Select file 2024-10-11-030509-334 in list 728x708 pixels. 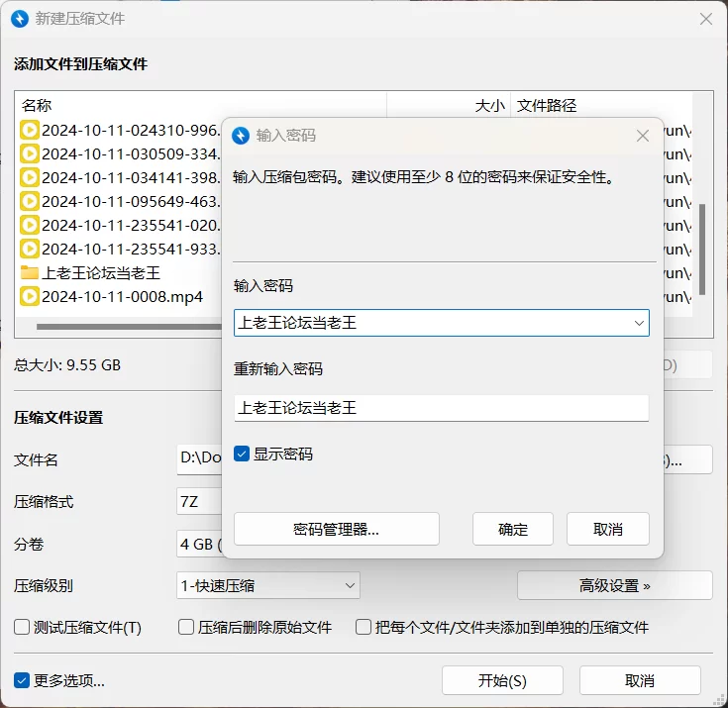(131, 154)
